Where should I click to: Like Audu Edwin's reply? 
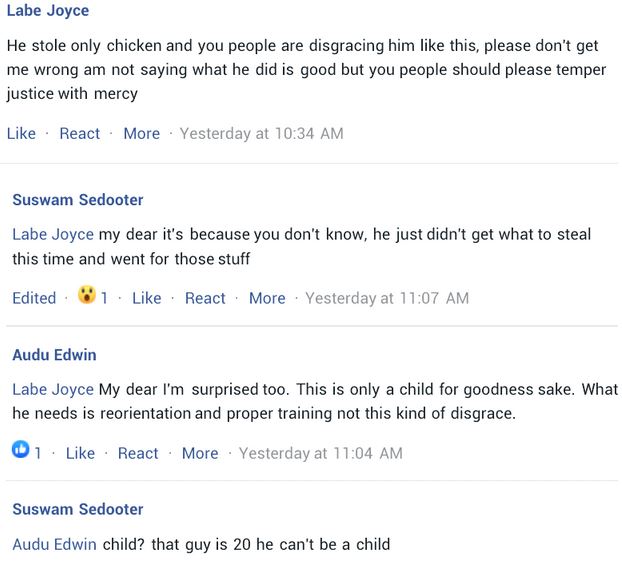coord(80,453)
